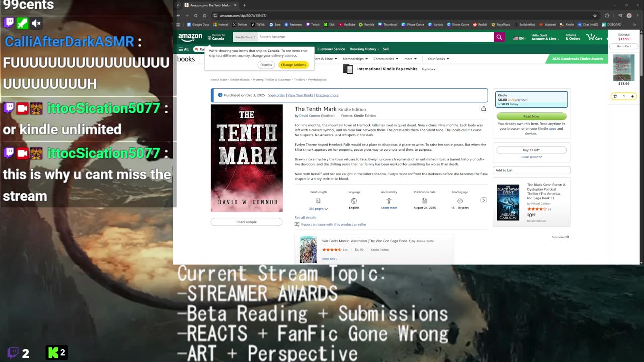Open the Reddit bookmark
This screenshot has height=362, width=644.
(x=480, y=24)
